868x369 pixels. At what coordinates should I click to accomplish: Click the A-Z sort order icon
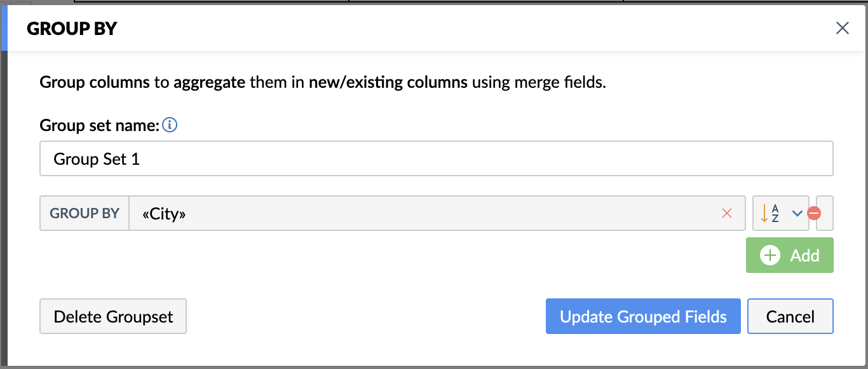[x=775, y=213]
